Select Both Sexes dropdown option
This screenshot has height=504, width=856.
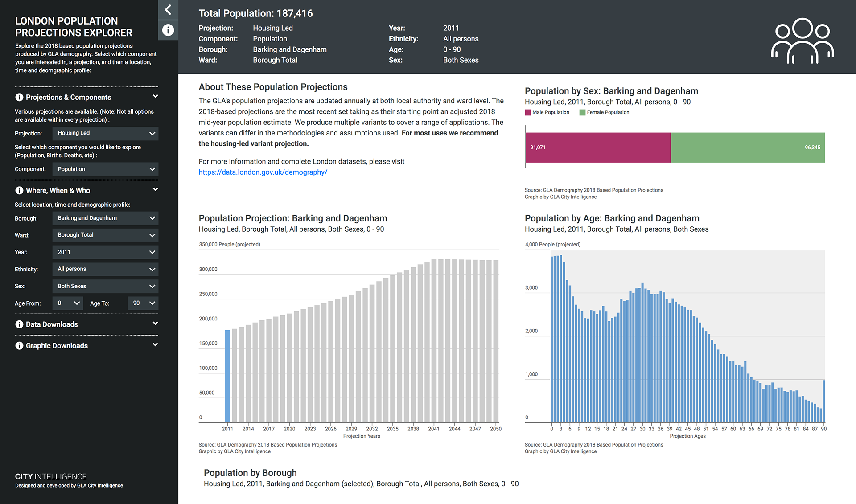(105, 286)
